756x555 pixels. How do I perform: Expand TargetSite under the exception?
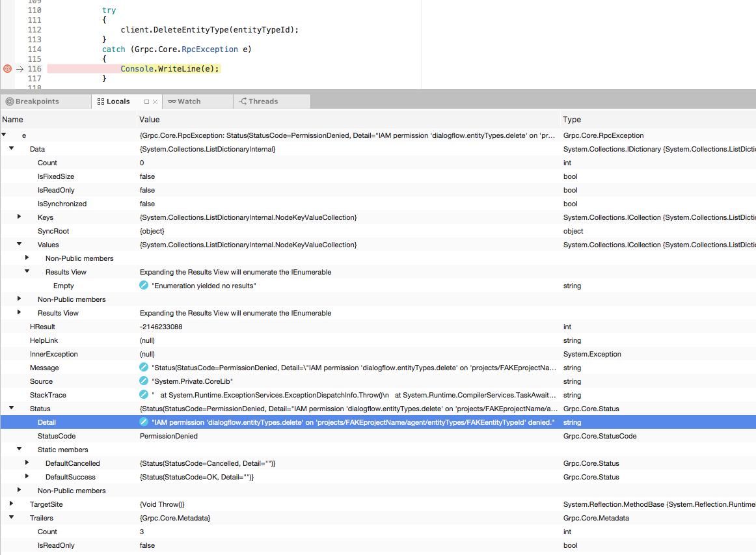pos(11,504)
